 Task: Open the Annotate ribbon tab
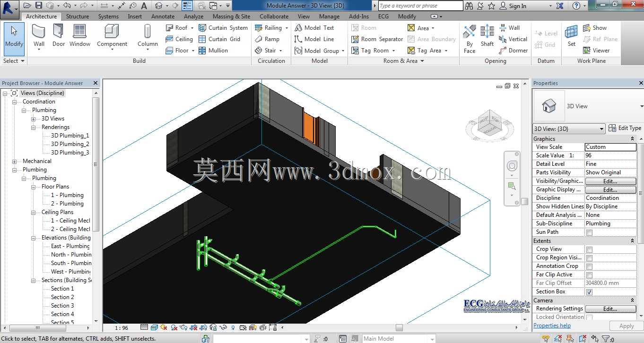click(x=163, y=16)
